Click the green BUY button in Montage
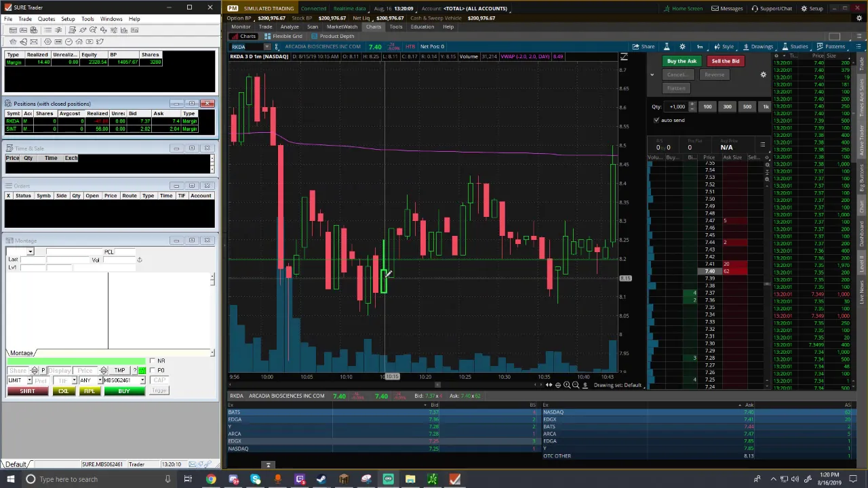The height and width of the screenshot is (488, 868). (x=125, y=391)
